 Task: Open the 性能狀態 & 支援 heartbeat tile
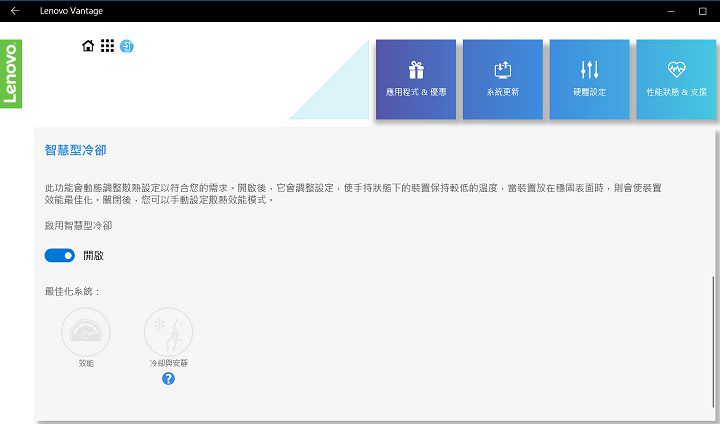tap(676, 80)
